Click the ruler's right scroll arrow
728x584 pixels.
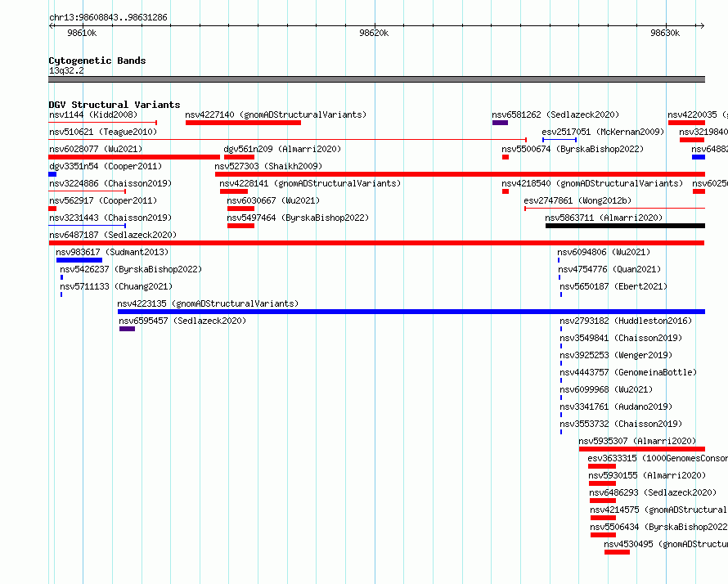702,26
